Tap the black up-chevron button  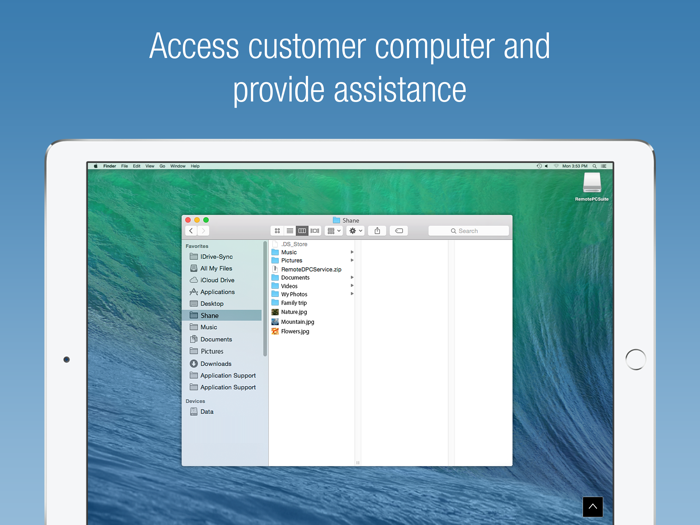(593, 507)
